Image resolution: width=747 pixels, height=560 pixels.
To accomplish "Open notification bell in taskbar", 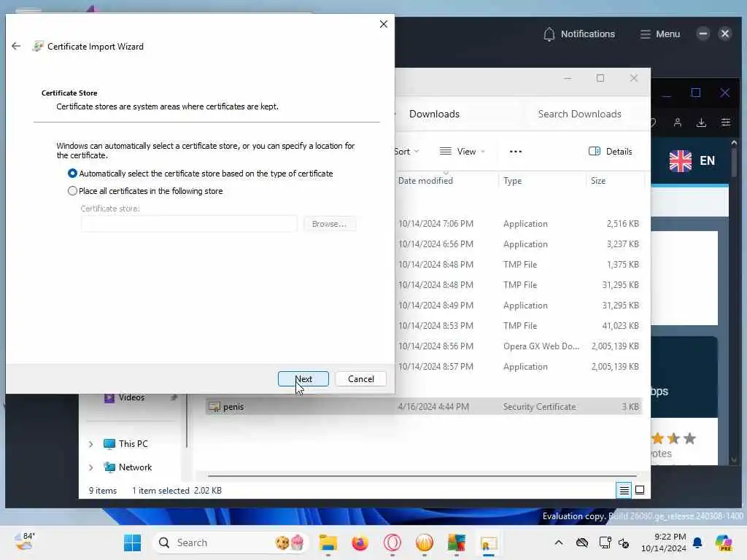I will [x=697, y=542].
